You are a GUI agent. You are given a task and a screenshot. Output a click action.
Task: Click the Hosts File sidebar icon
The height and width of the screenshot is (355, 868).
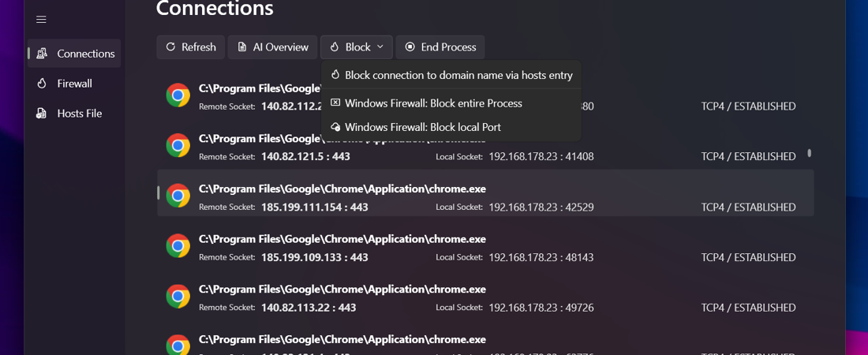[x=42, y=114]
